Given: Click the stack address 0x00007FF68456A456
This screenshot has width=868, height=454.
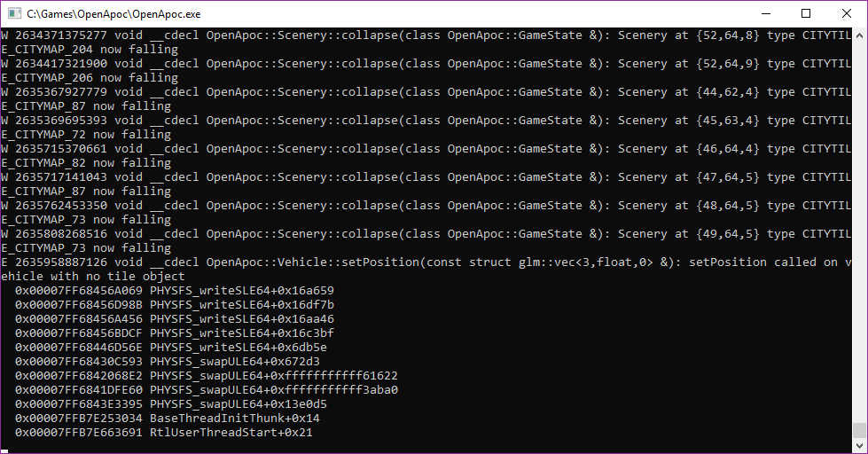Looking at the screenshot, I should (79, 319).
